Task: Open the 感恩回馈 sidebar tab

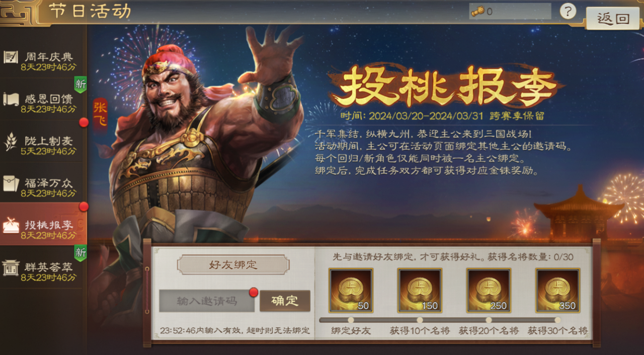Action: pyautogui.click(x=43, y=103)
